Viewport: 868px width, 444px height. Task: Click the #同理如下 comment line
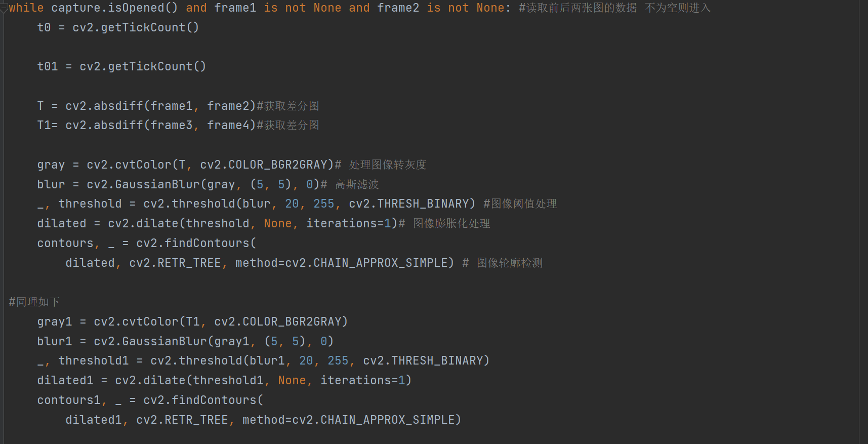pyautogui.click(x=34, y=302)
